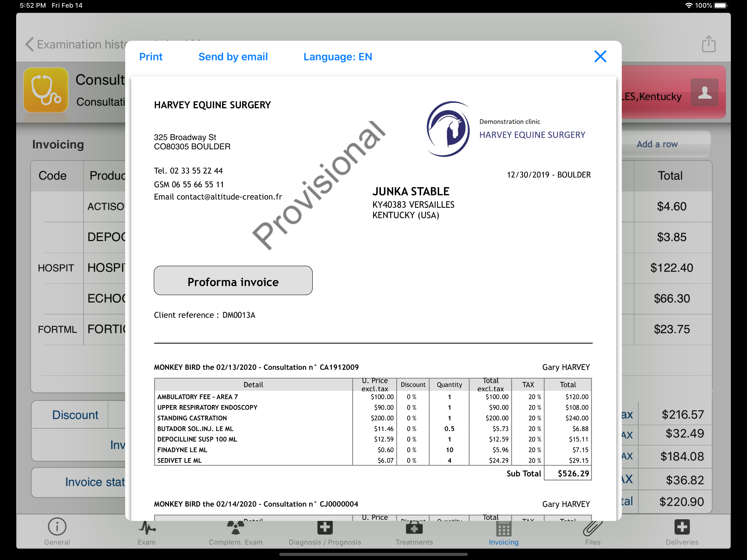Open the General tab

point(57,532)
